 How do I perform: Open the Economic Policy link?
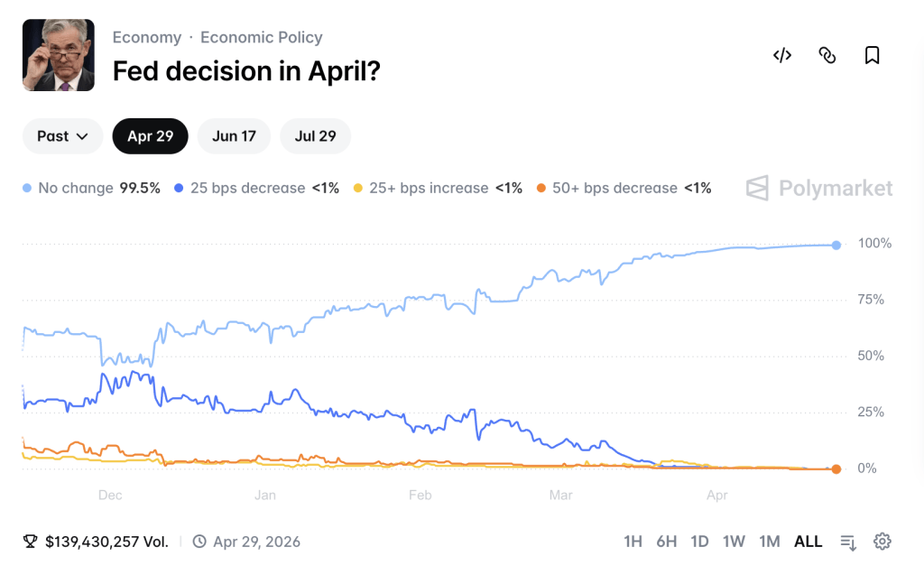[262, 37]
